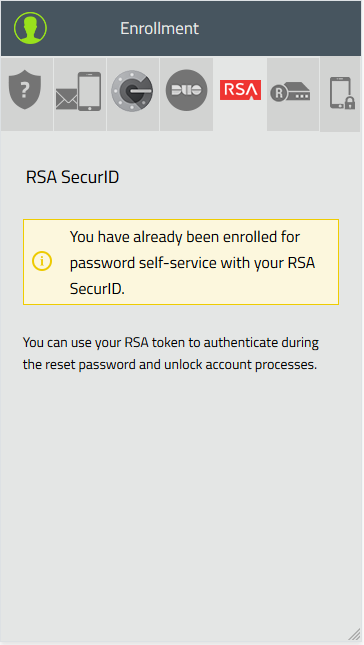Open the Security Questions shield tab

(27, 94)
